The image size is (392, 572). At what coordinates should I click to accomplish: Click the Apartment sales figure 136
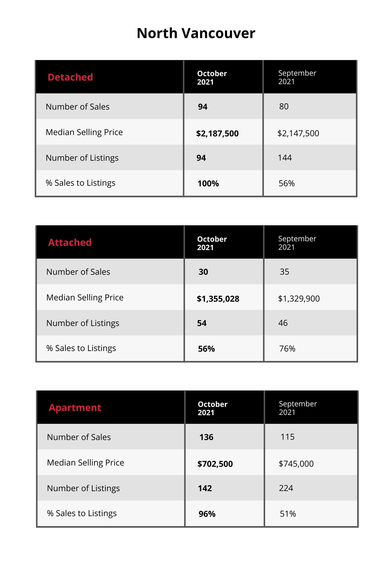click(206, 437)
